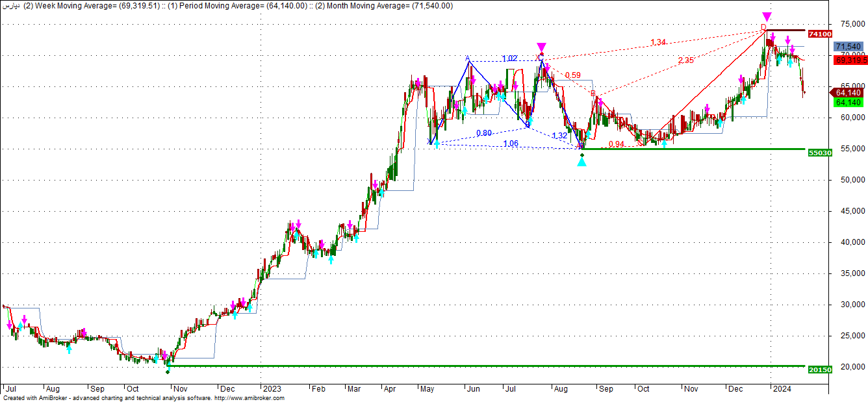Open the amibroker.com link in the footer

point(249,398)
